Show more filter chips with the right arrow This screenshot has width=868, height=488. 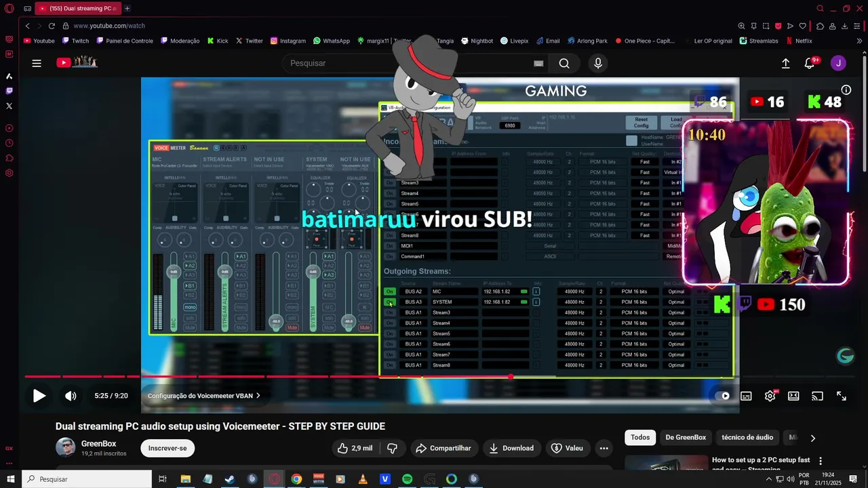[813, 438]
